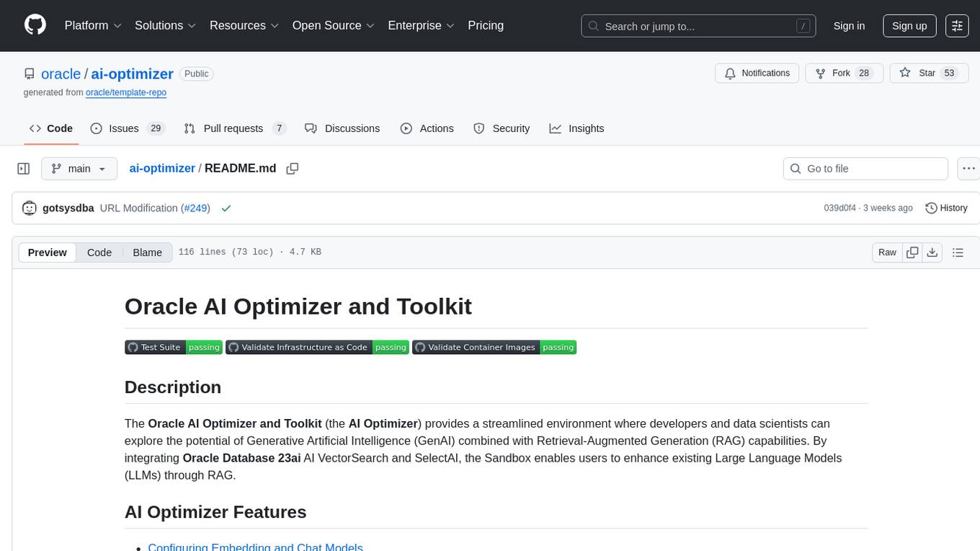Viewport: 980px width, 551px height.
Task: Open Validate Infrastructure as Code badge
Action: 317,347
